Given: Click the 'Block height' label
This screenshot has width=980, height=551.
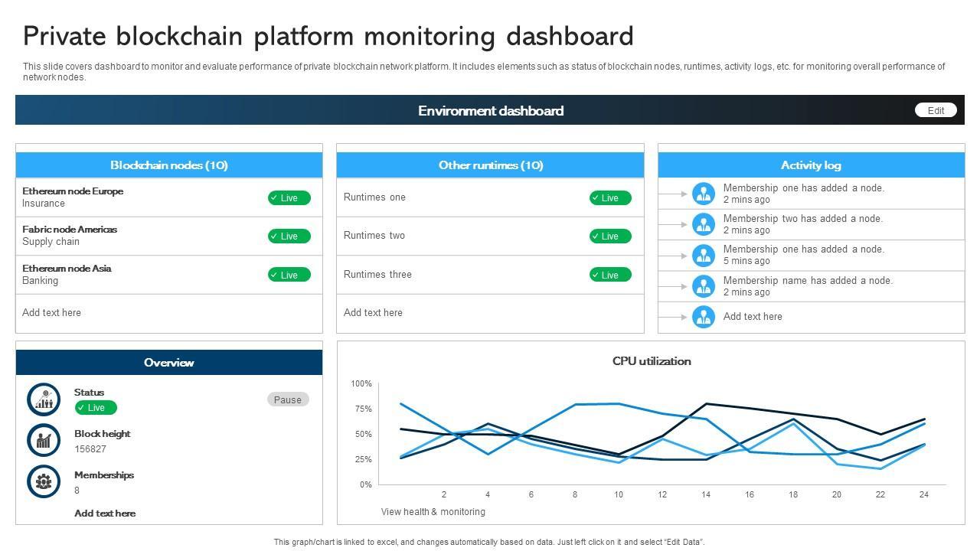Looking at the screenshot, I should (x=103, y=434).
